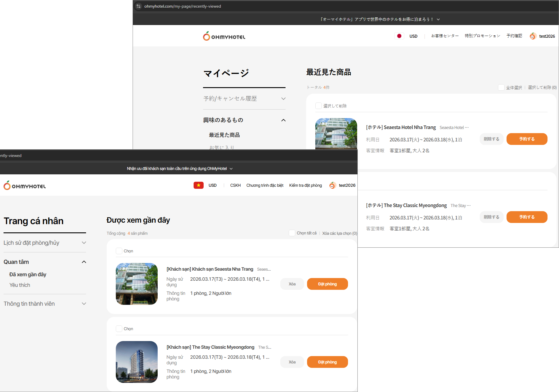Screen dimensions: 559x392
Task: Tick Chọn checkbox above Khách sạn Seaesta card
Action: [119, 251]
